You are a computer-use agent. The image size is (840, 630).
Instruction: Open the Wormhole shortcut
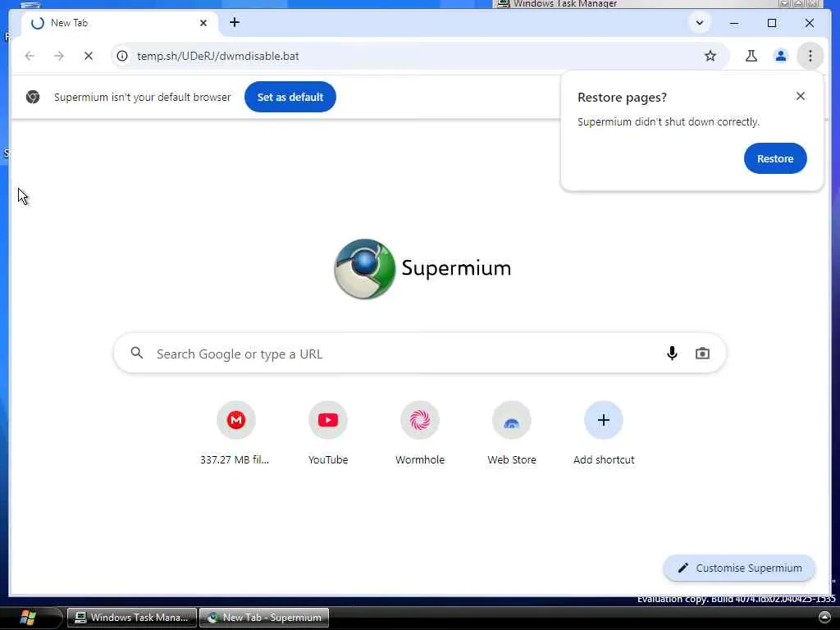(419, 433)
